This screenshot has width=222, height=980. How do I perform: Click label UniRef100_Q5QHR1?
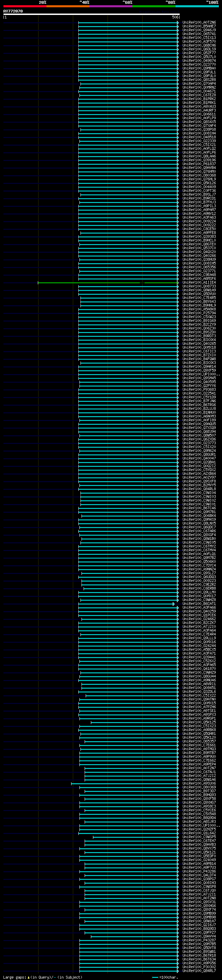(x=199, y=734)
